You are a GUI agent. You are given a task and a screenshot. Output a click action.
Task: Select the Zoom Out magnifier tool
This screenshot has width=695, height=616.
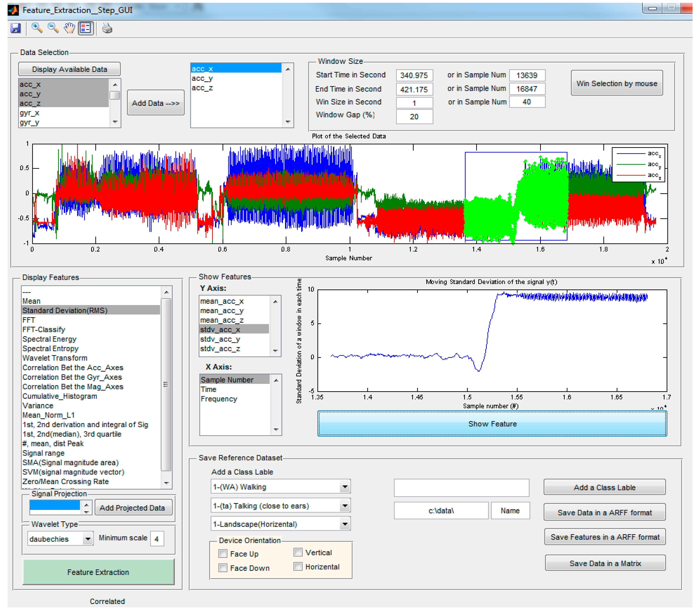pos(53,28)
